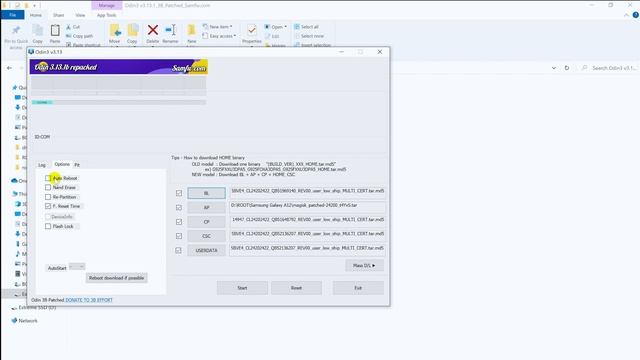Screen dimensions: 640x360
Task: Switch to the Pit tab
Action: [x=77, y=165]
